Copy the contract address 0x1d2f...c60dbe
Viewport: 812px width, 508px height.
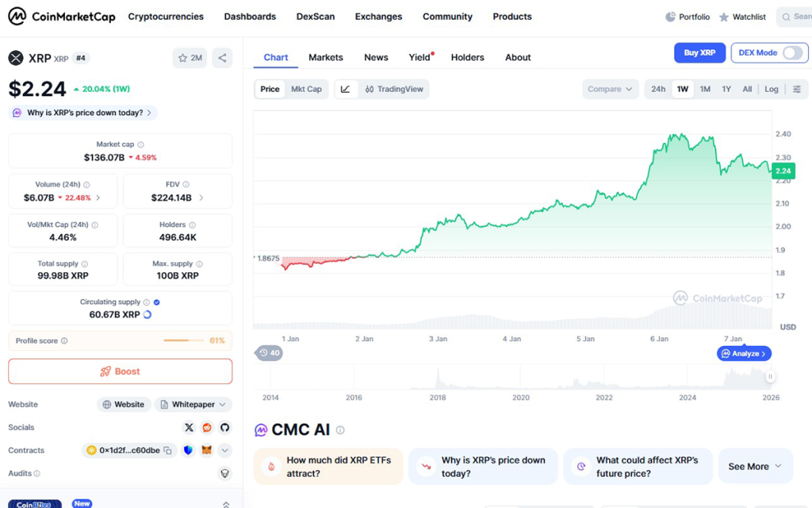pos(168,451)
